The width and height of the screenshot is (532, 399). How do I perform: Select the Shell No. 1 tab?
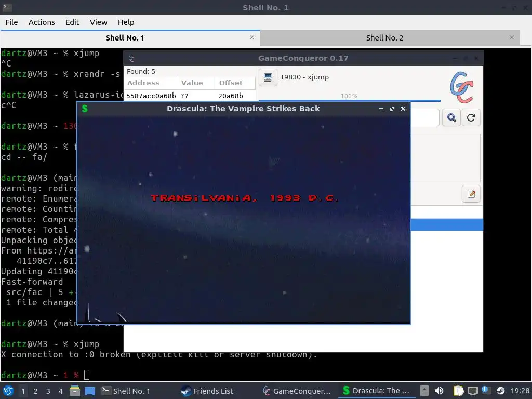[x=125, y=37]
